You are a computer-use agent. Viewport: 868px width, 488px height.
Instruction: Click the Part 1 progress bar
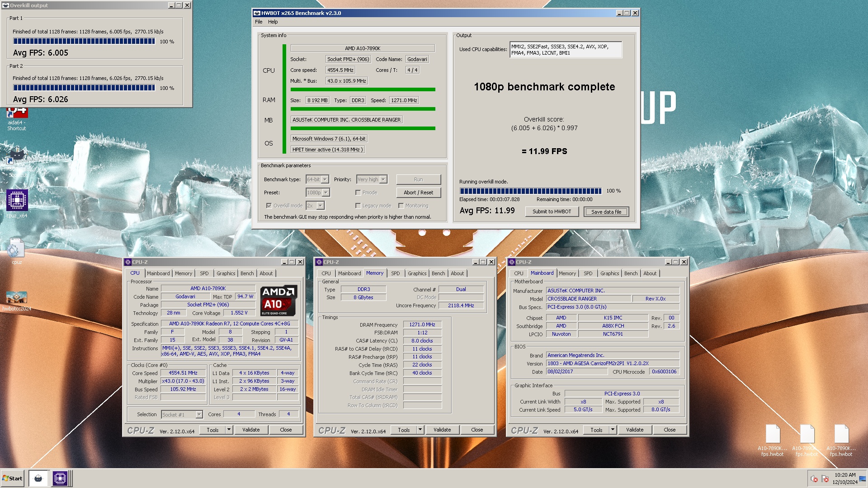tap(84, 42)
